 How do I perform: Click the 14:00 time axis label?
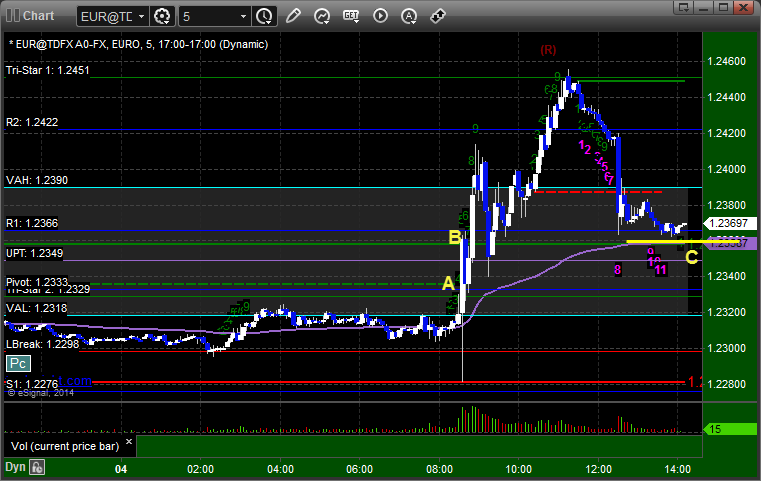pyautogui.click(x=678, y=469)
